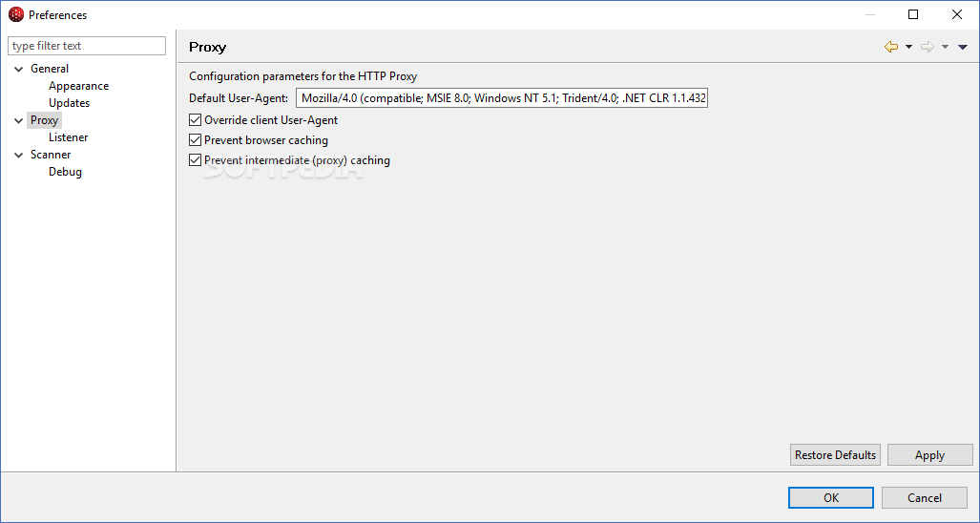Uncheck Prevent browser caching

pos(195,140)
